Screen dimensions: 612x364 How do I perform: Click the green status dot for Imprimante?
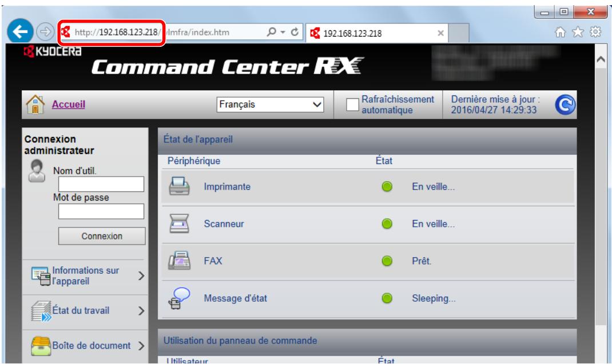coord(387,186)
